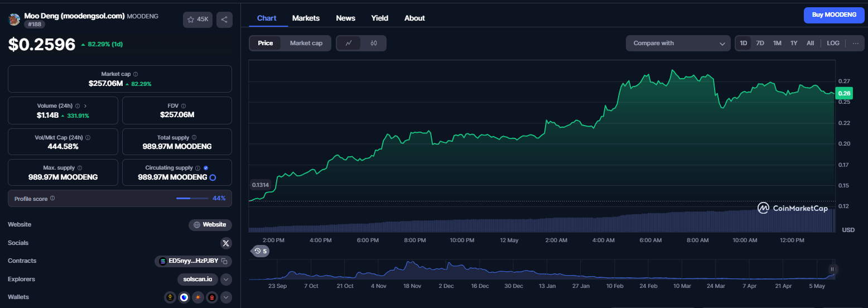Open the project Website link
The width and height of the screenshot is (868, 308).
210,225
